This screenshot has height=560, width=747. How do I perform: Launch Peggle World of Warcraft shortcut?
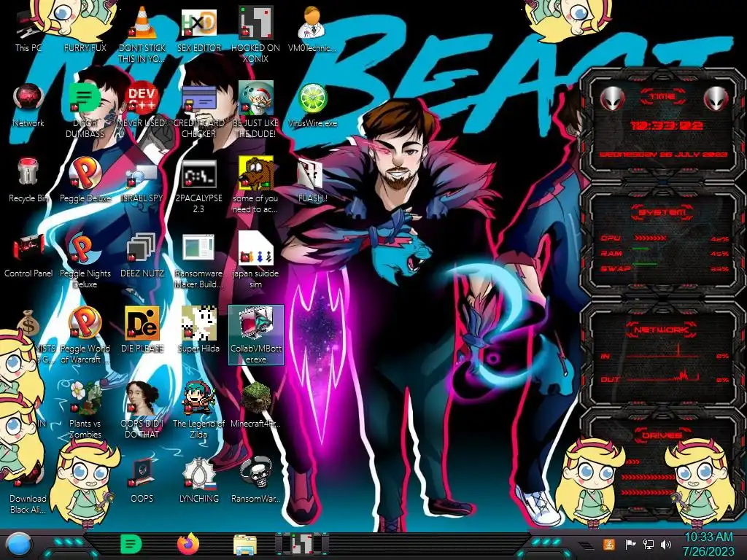pyautogui.click(x=85, y=335)
